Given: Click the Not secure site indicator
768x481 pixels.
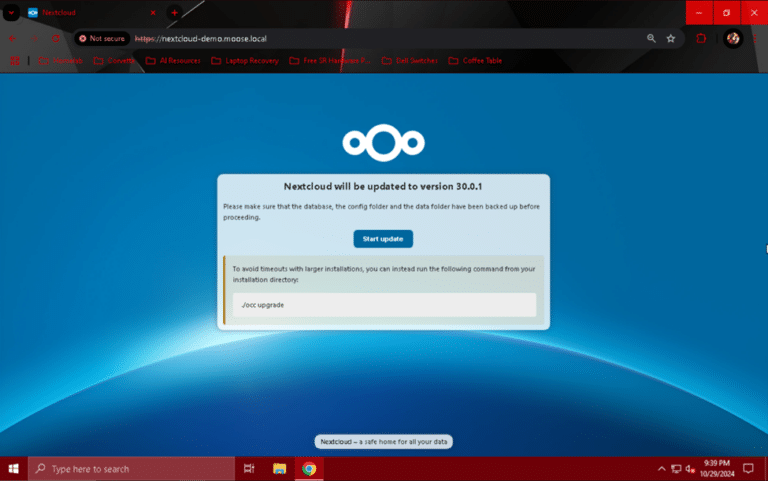Looking at the screenshot, I should 102,38.
